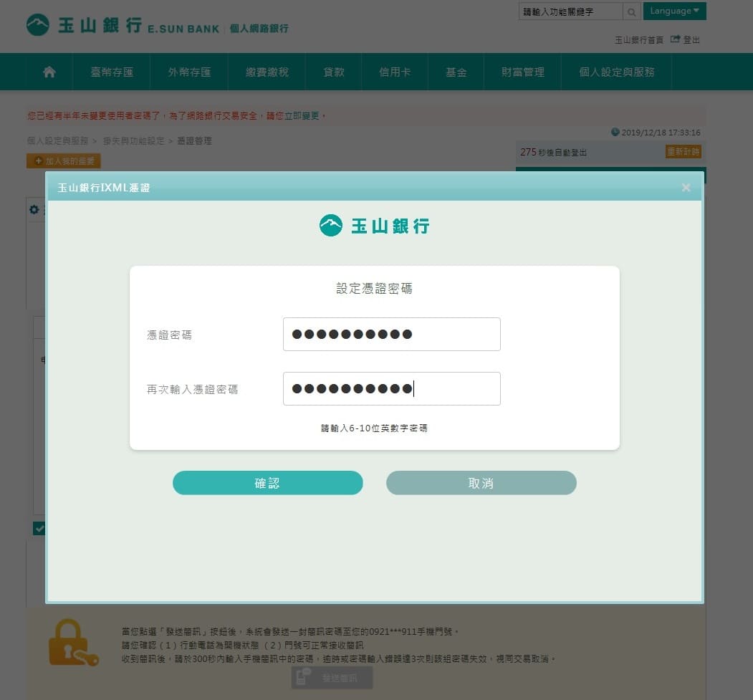Open the 信用卡 menu
This screenshot has width=753, height=700.
coord(395,72)
